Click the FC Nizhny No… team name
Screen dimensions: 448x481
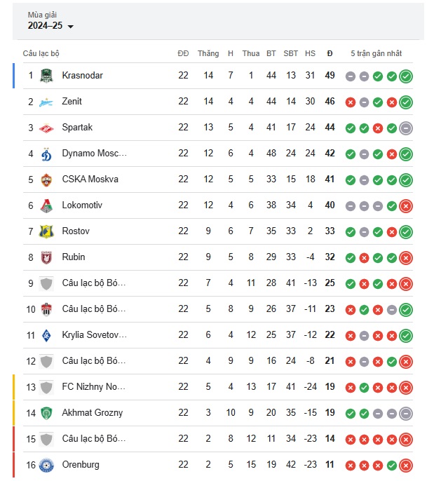pyautogui.click(x=94, y=386)
